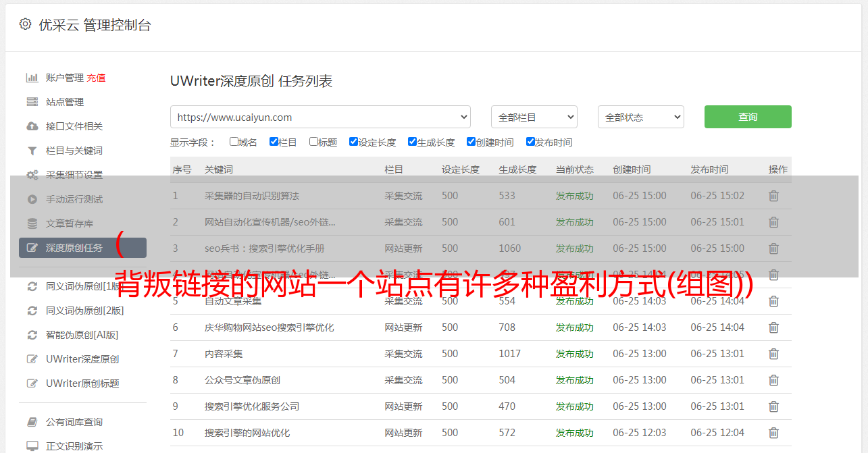Uncheck the 发布时间 display field checkbox
The height and width of the screenshot is (453, 868).
point(530,142)
